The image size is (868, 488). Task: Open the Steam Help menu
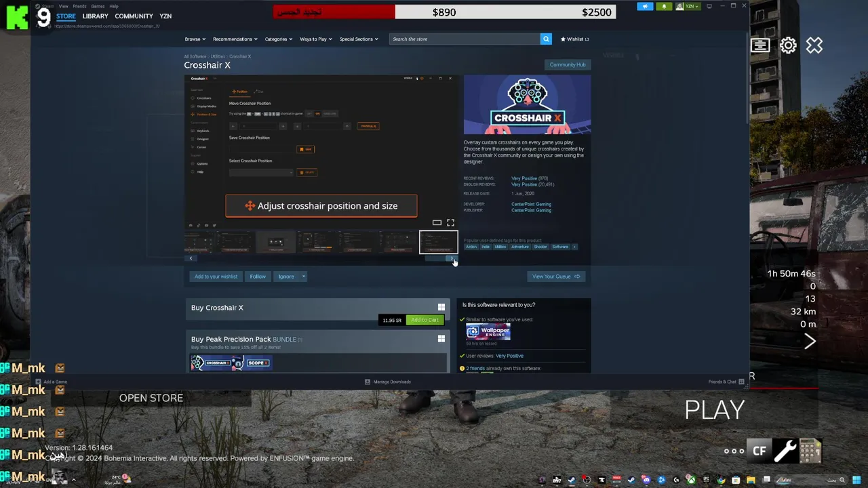pos(114,6)
